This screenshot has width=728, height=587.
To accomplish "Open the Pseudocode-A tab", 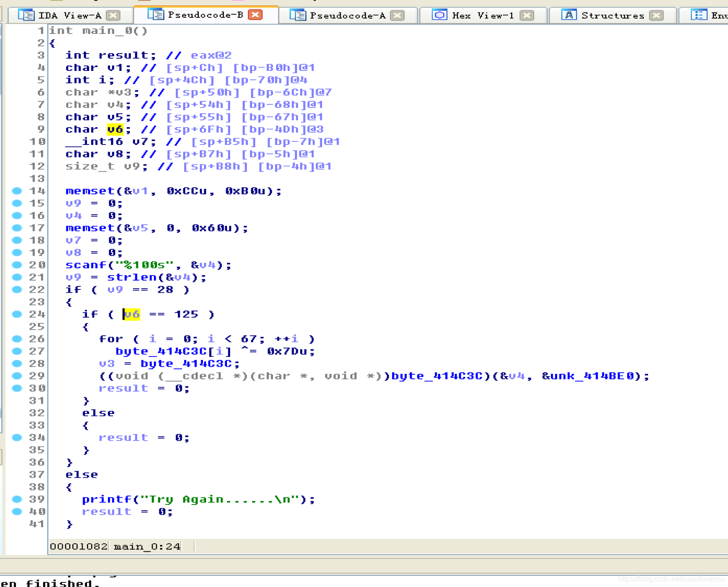I will point(347,16).
